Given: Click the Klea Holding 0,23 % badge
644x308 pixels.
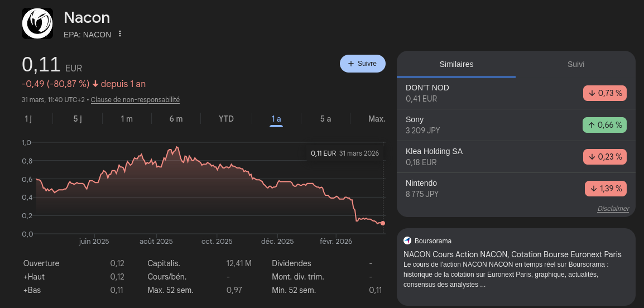Looking at the screenshot, I should coord(605,157).
